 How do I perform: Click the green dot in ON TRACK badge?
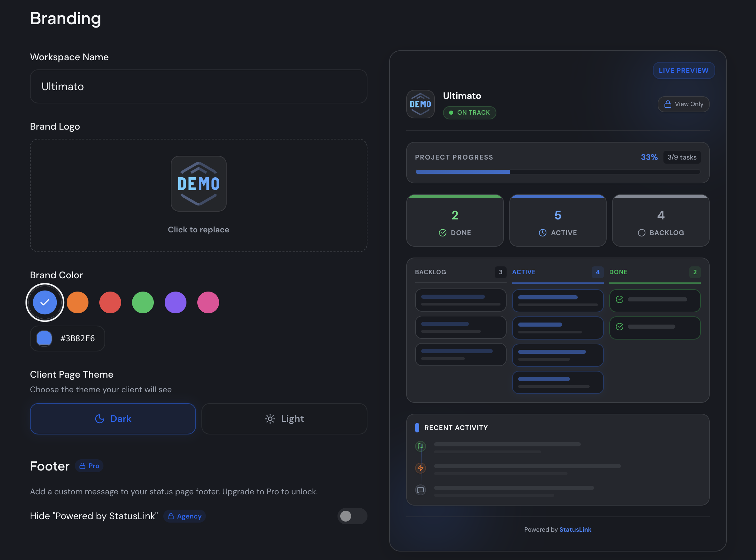coord(451,113)
